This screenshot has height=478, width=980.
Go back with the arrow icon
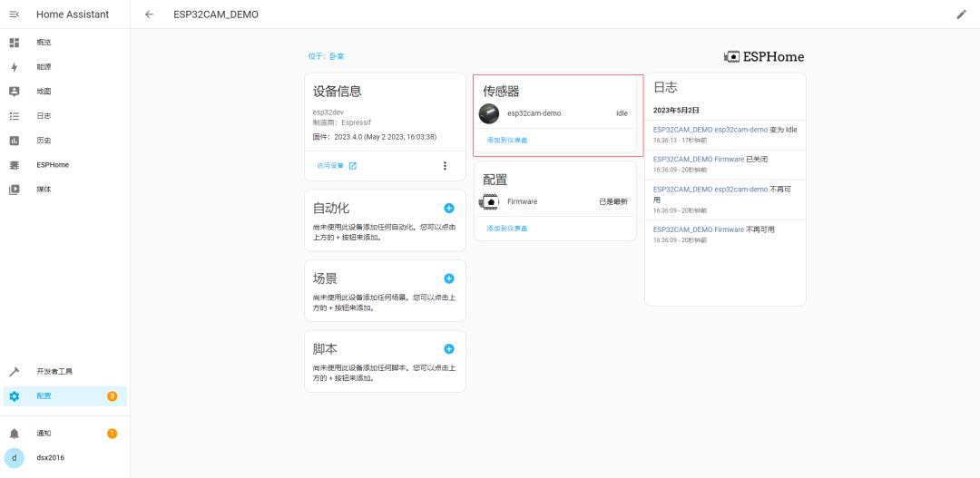click(149, 15)
